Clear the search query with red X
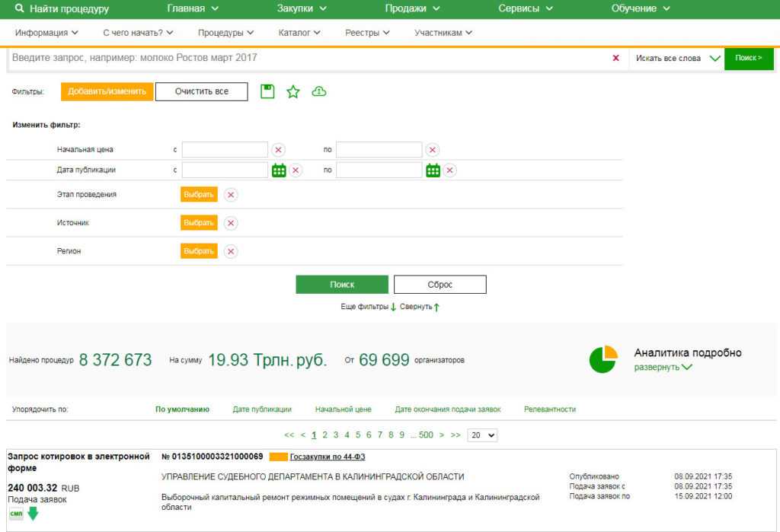 (615, 58)
